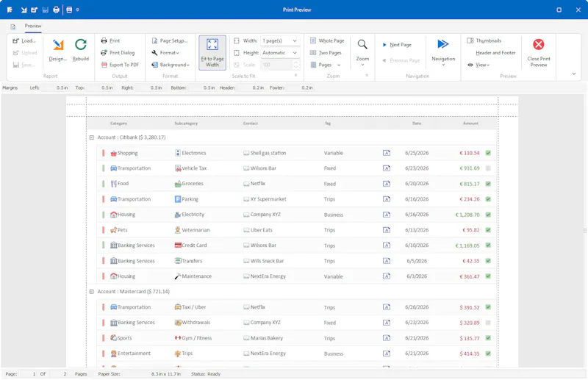Click the Zoom magnifier icon
This screenshot has height=380, width=588.
coord(362,44)
